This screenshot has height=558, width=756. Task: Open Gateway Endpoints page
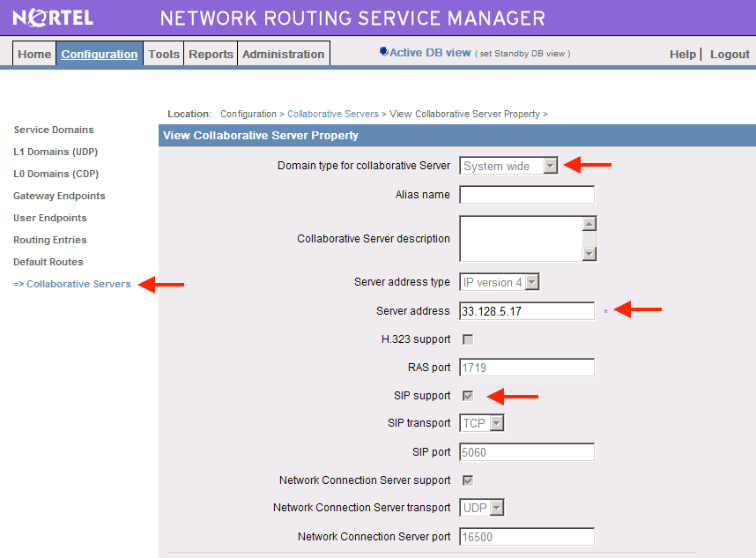(59, 196)
